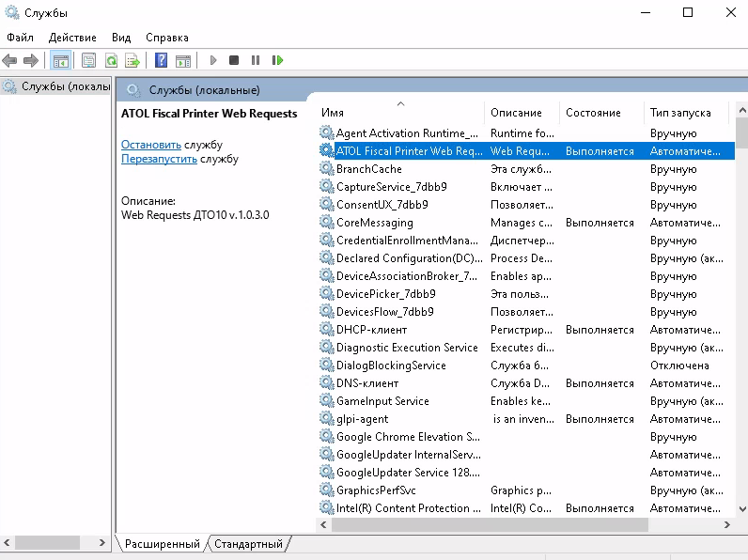
Task: Open the Справка menu
Action: point(167,38)
